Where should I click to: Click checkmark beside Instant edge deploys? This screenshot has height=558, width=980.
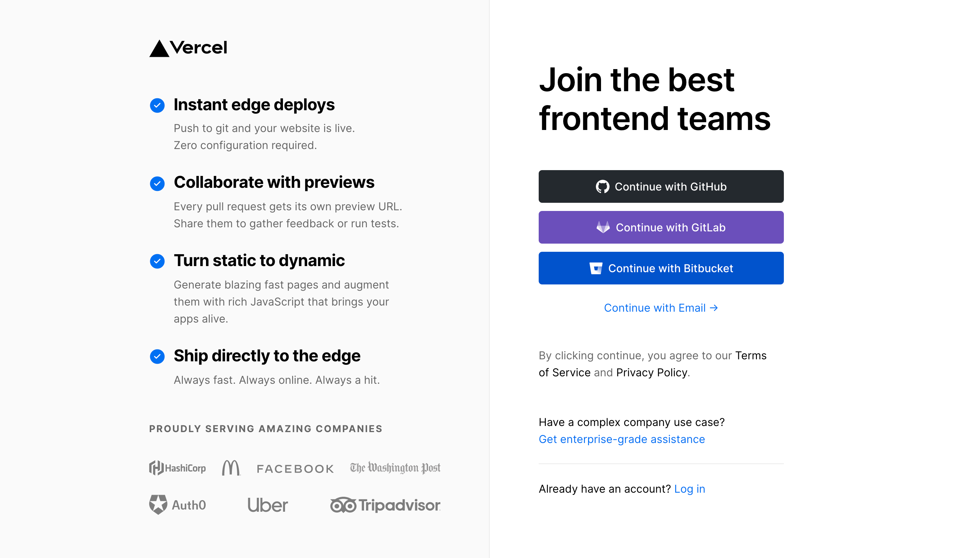tap(157, 105)
